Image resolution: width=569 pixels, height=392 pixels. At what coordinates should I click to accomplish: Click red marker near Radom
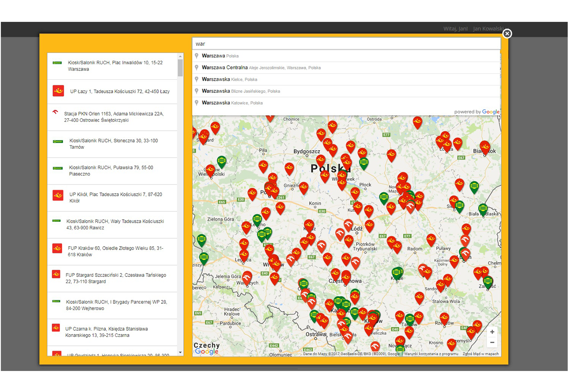click(x=431, y=239)
